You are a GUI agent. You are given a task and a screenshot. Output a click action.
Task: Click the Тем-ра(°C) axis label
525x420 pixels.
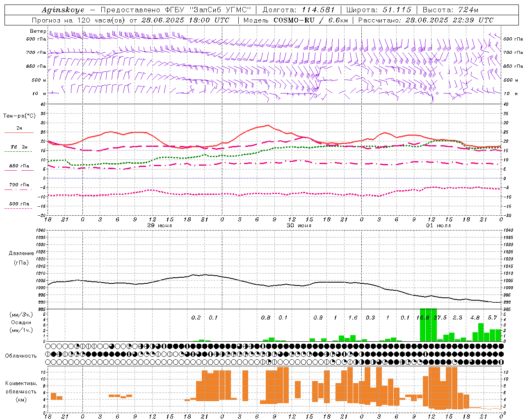(19, 116)
